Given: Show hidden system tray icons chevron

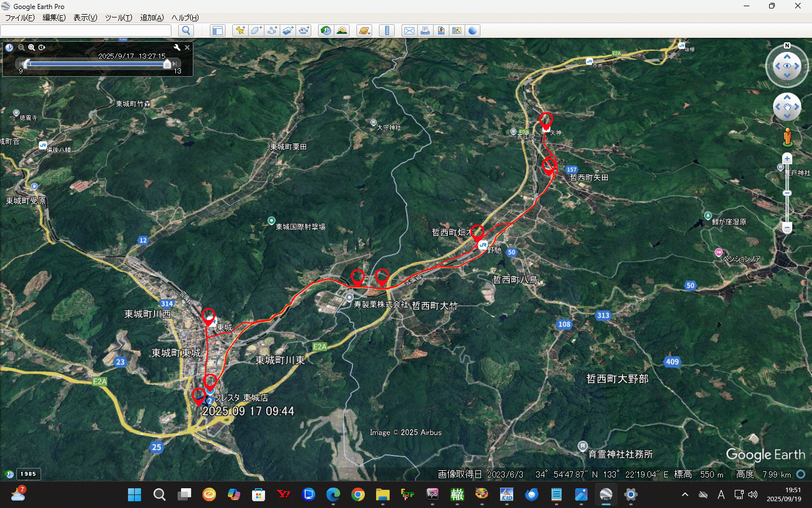Looking at the screenshot, I should coord(685,495).
